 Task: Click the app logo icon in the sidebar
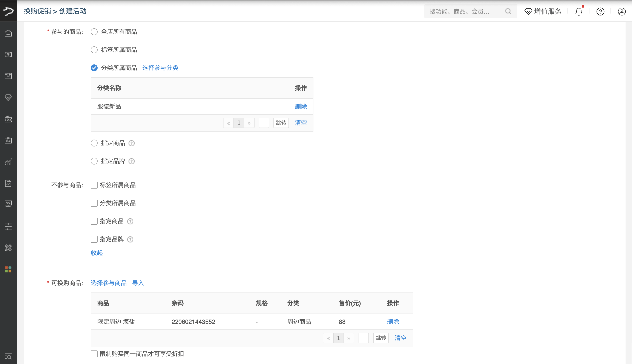tap(9, 11)
